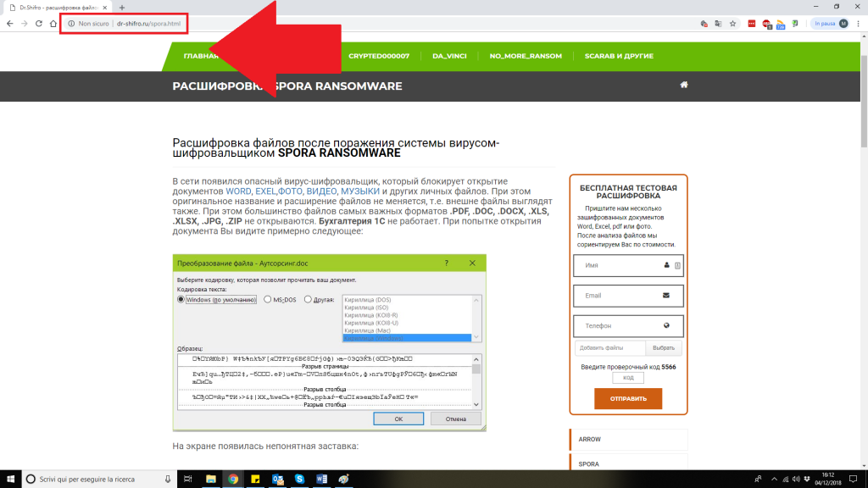Image resolution: width=868 pixels, height=488 pixels.
Task: Switch to Chrome in the taskbar
Action: click(x=233, y=480)
